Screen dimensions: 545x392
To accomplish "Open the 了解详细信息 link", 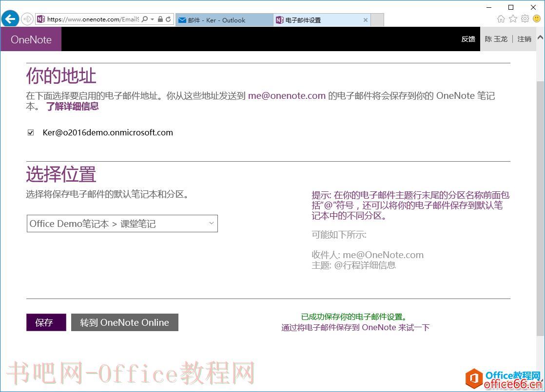I will pos(72,106).
